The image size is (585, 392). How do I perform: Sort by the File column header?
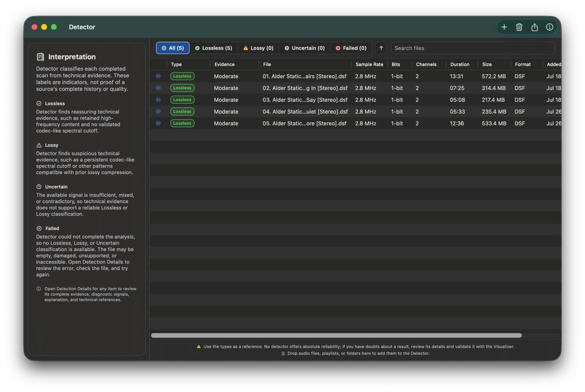305,64
